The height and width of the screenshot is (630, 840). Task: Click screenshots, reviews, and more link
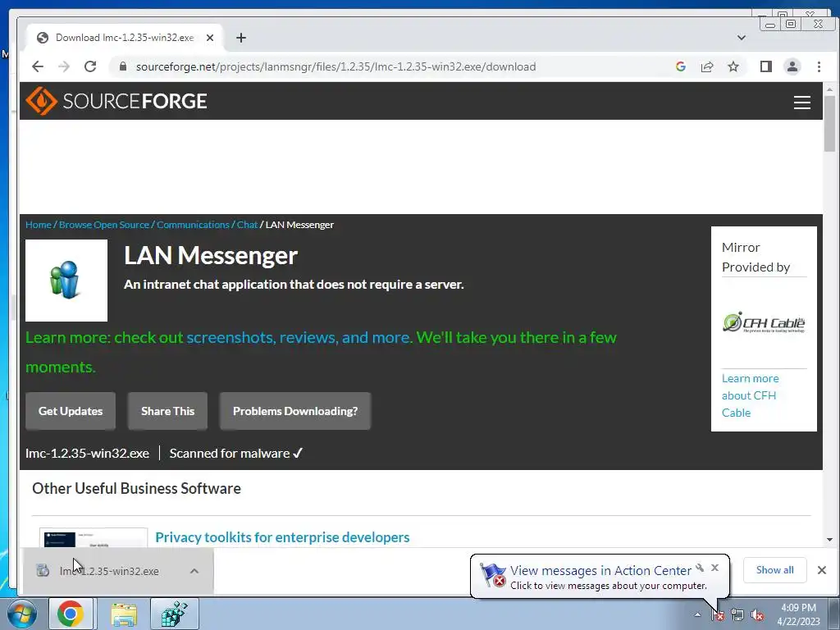(x=299, y=337)
